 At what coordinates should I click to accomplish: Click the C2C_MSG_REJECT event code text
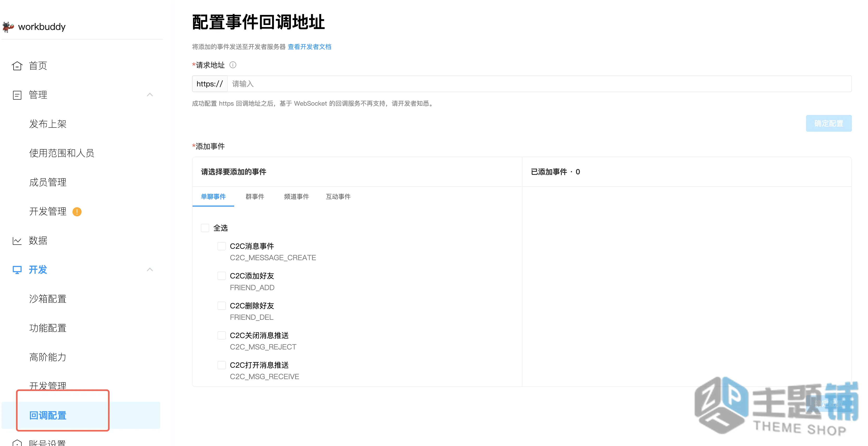coord(263,347)
